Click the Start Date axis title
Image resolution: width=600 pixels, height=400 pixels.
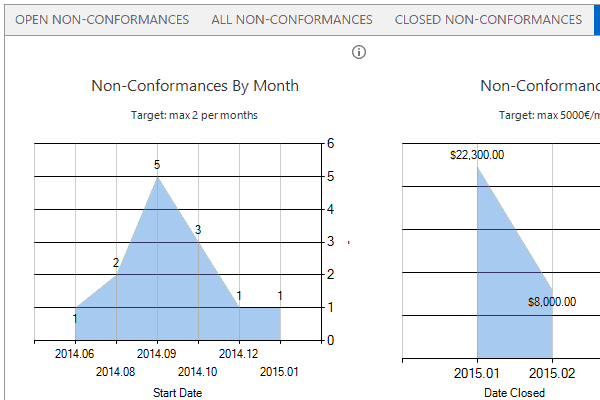pos(177,393)
